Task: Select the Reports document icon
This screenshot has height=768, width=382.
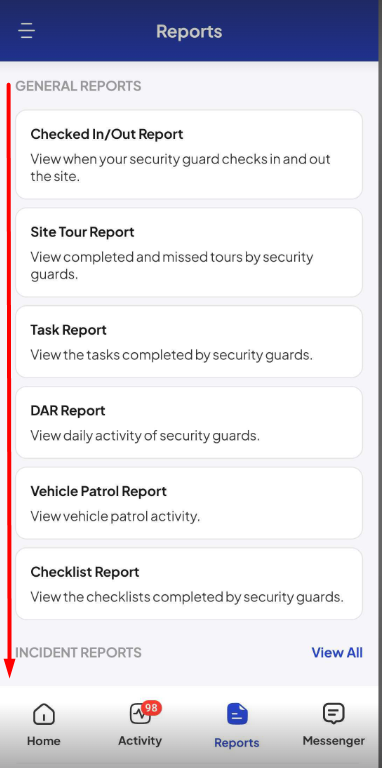Action: [x=237, y=714]
